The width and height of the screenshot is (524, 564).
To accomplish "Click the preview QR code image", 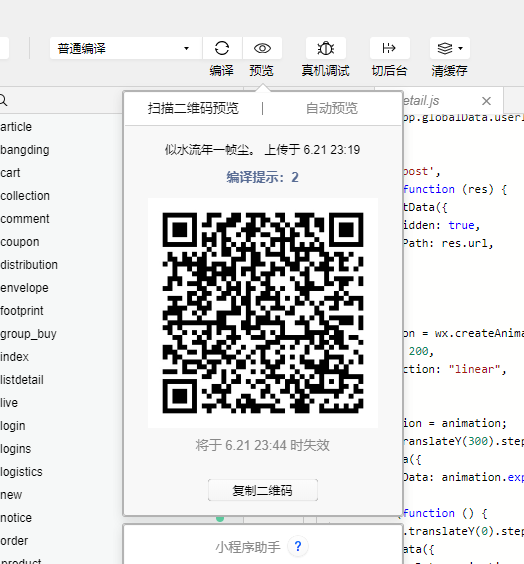I will pos(263,313).
